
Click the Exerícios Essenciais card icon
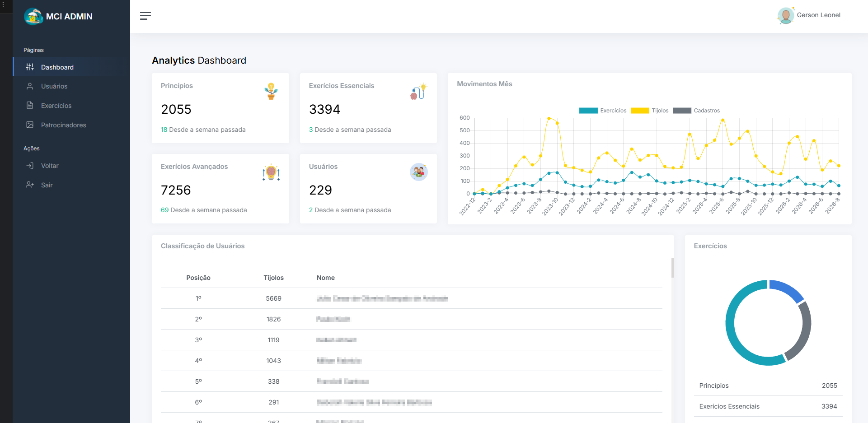(x=419, y=91)
